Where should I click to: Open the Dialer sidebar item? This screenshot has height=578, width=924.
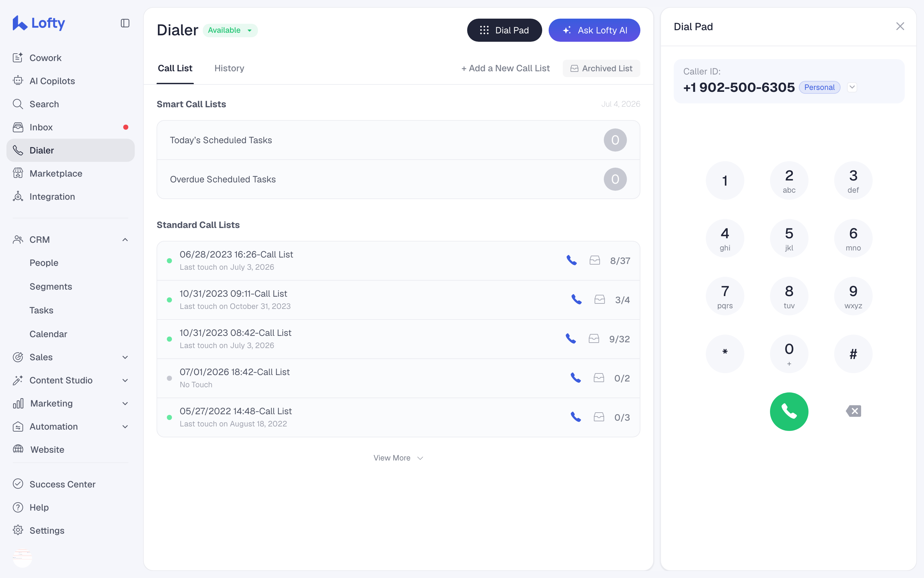[71, 150]
